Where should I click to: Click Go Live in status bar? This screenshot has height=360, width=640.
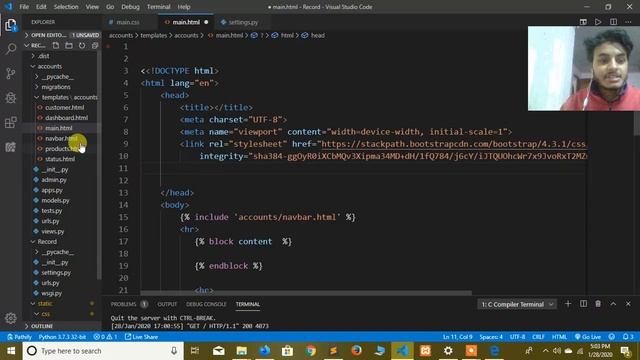pyautogui.click(x=588, y=337)
